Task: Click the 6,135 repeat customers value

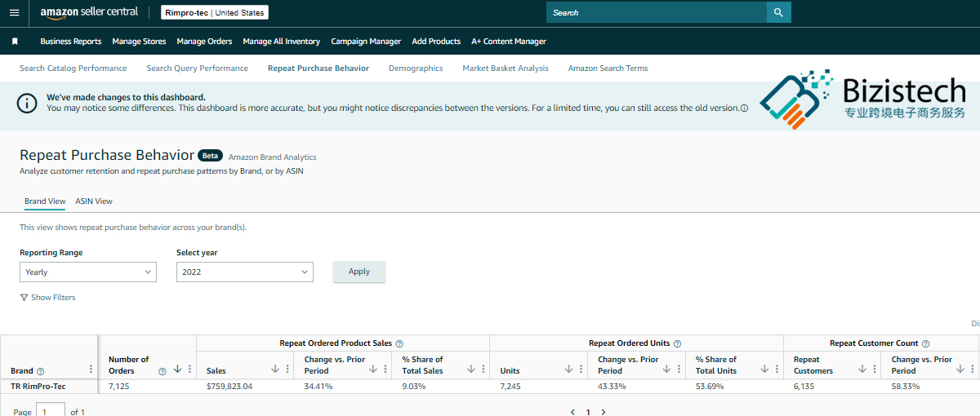Action: click(804, 386)
